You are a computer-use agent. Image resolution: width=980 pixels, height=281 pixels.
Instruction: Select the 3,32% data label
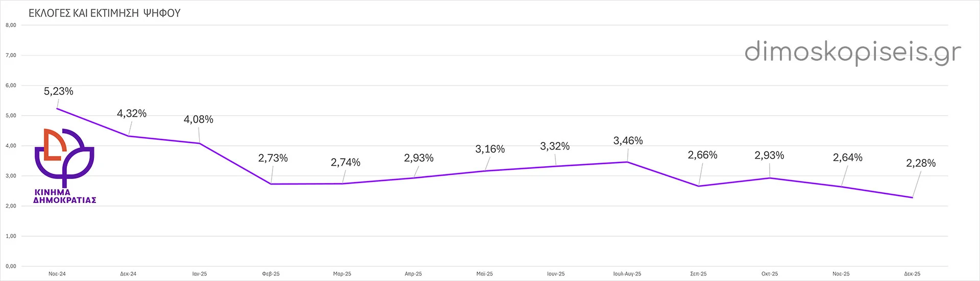tap(555, 146)
